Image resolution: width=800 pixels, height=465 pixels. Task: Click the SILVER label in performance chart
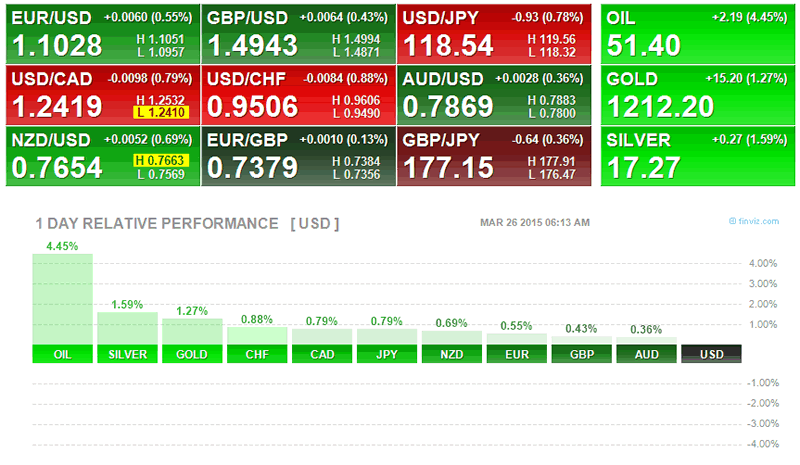pyautogui.click(x=127, y=354)
